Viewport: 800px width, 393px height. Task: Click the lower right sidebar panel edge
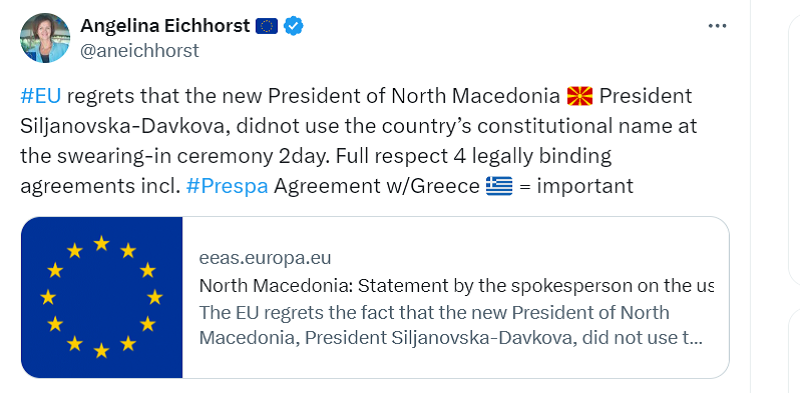coord(794,351)
